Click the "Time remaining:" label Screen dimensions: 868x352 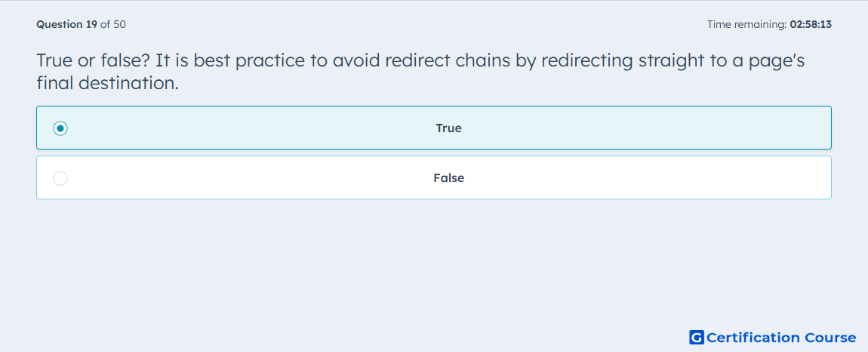(x=746, y=24)
